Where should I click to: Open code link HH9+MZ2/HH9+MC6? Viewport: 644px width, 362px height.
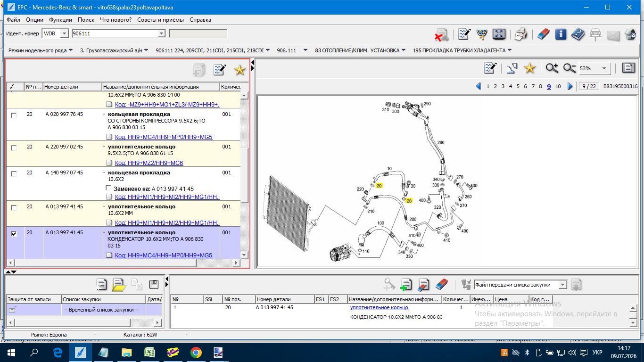(149, 163)
